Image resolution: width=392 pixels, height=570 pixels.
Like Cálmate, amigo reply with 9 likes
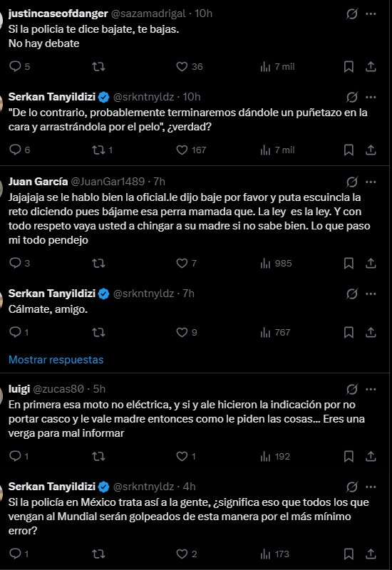[187, 332]
